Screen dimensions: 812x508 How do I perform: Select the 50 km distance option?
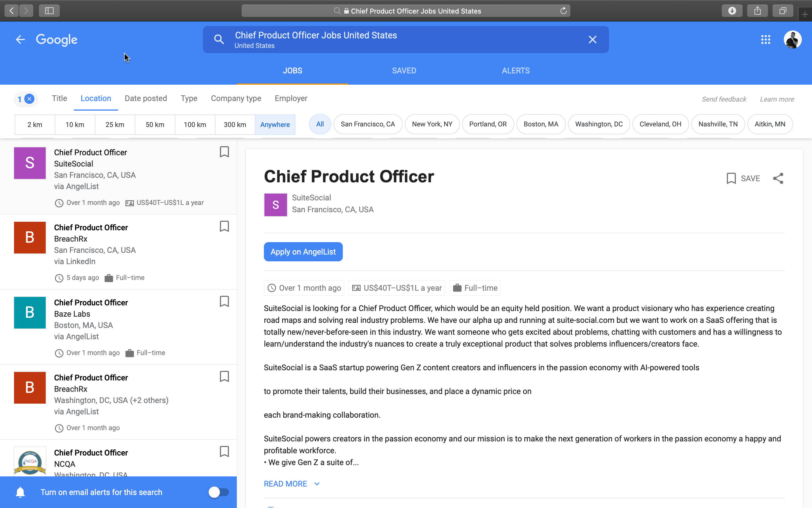click(155, 125)
